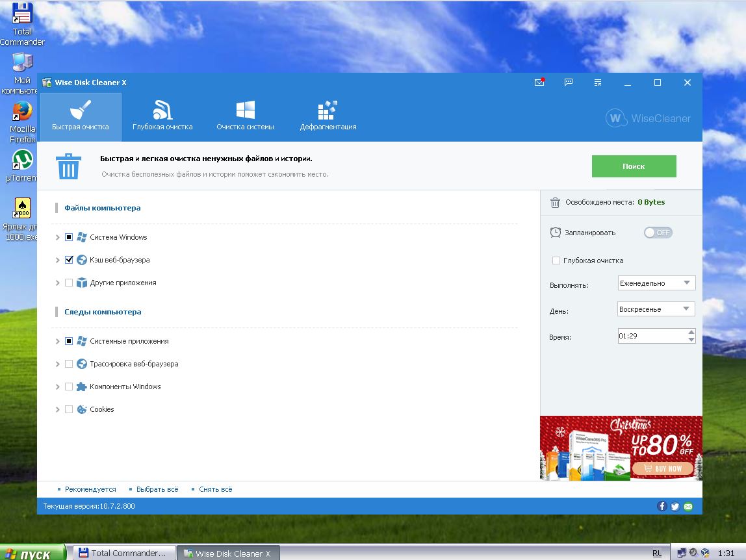Screen dimensions: 746x560
Task: Click the large blue trash bin icon
Action: coord(68,166)
